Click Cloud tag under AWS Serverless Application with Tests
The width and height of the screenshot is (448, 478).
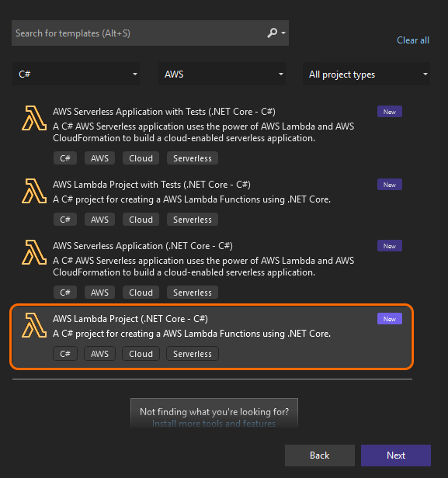141,158
